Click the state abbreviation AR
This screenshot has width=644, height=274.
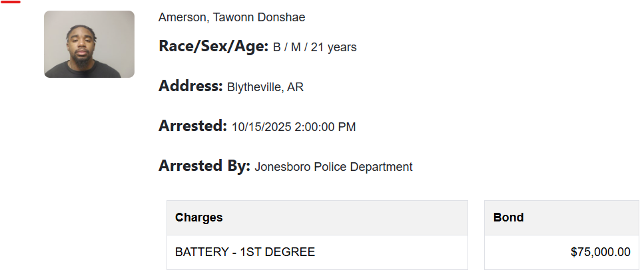pyautogui.click(x=295, y=87)
